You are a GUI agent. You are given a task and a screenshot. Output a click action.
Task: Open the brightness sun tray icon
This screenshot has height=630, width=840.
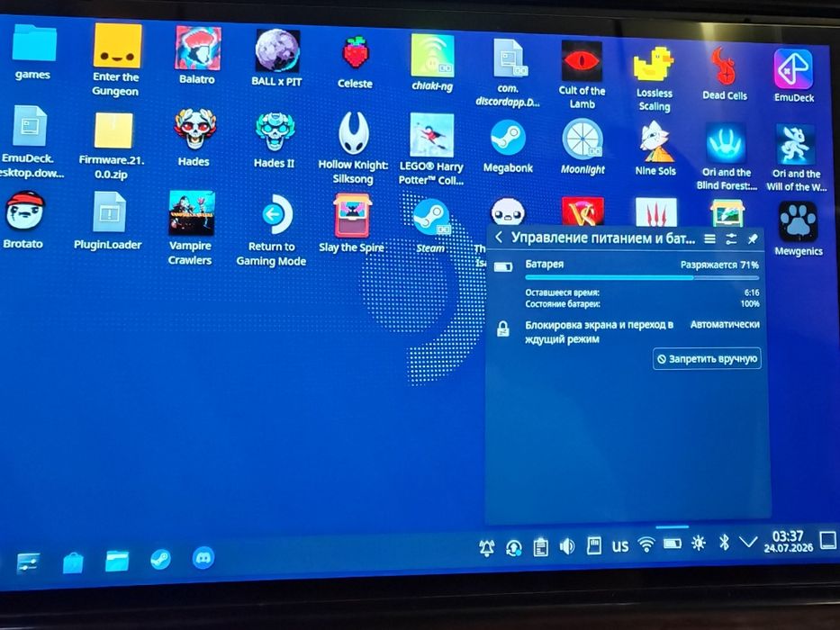pos(698,544)
